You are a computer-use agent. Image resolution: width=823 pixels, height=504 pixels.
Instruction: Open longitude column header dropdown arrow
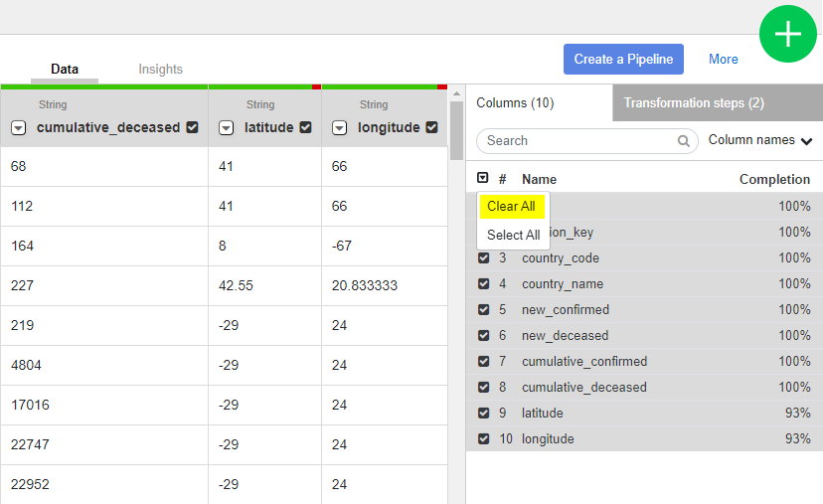point(340,127)
